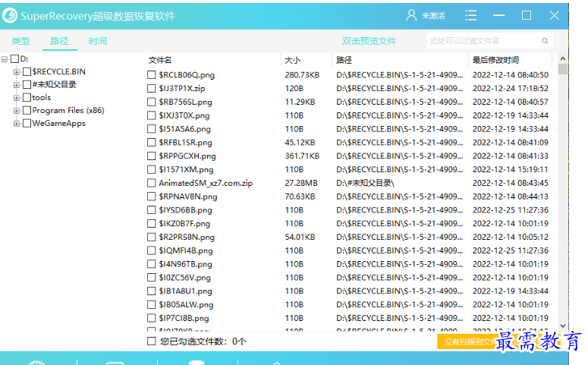Screen dimensions: 588x365
Task: Select file name $IKZ0B7F.png
Action: (184, 224)
